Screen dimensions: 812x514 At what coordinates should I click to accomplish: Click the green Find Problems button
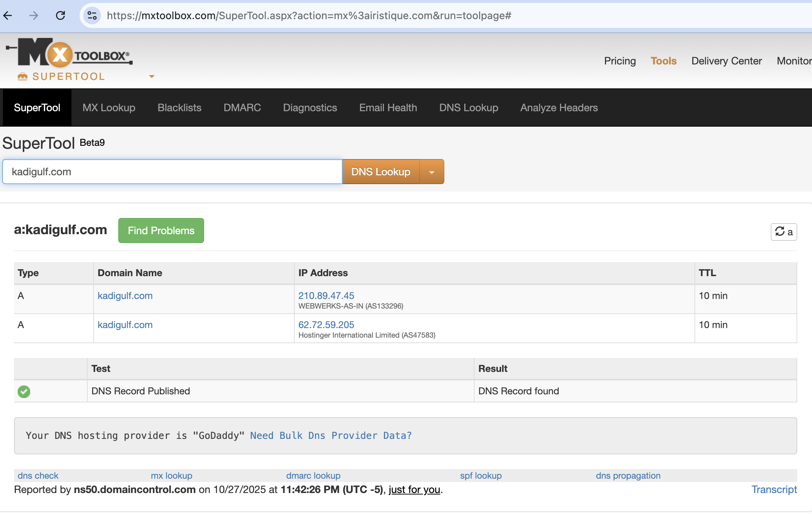point(161,230)
